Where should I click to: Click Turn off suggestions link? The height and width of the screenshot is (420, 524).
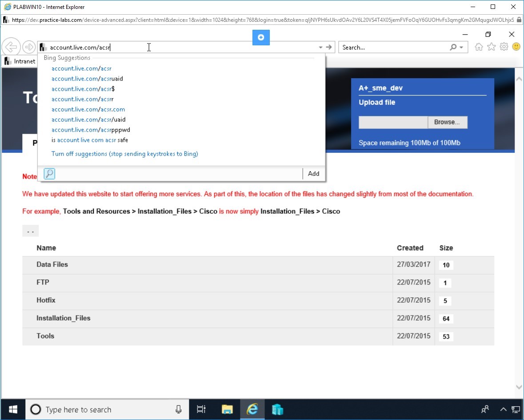[x=124, y=154]
